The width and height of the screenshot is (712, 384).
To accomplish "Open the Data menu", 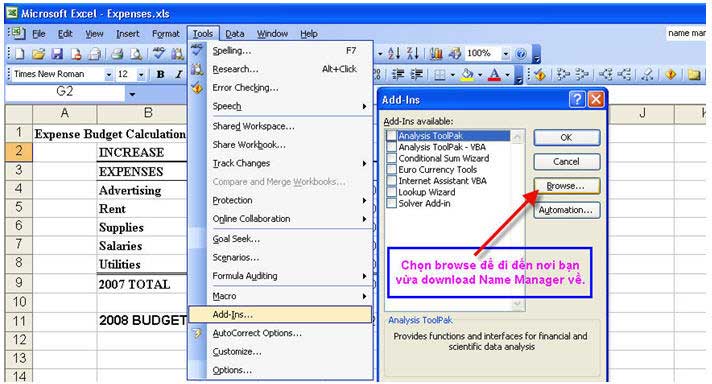I will (x=234, y=34).
